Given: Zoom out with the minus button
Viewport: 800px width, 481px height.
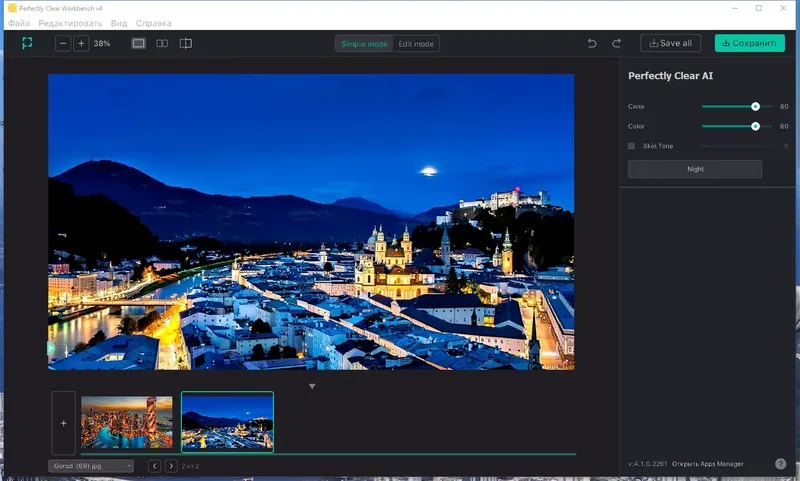Looking at the screenshot, I should [x=64, y=44].
